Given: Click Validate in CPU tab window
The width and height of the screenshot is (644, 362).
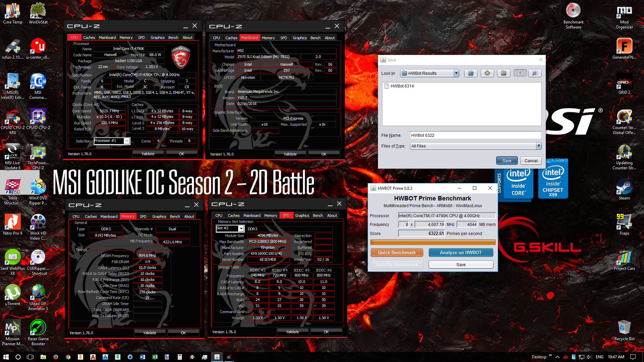Looking at the screenshot, I should tap(148, 154).
